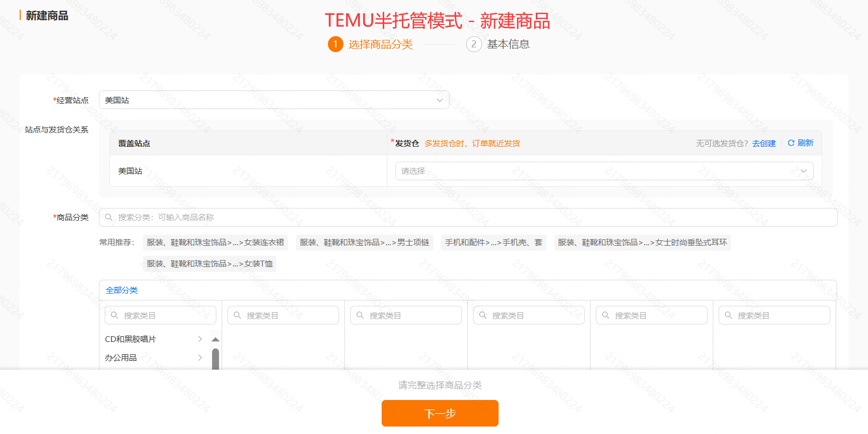Viewport: 868px width, 434px height.
Task: Focus fifth column 搜索类目 field
Action: pos(652,315)
